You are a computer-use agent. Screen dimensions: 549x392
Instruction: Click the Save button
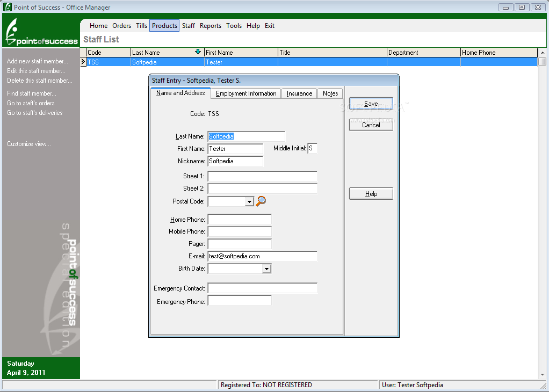coord(371,104)
